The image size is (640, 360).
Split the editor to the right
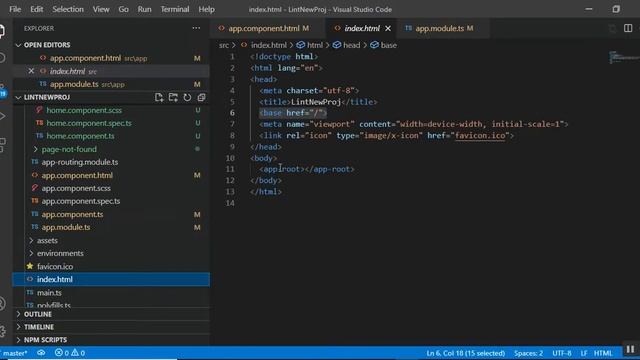[x=628, y=28]
